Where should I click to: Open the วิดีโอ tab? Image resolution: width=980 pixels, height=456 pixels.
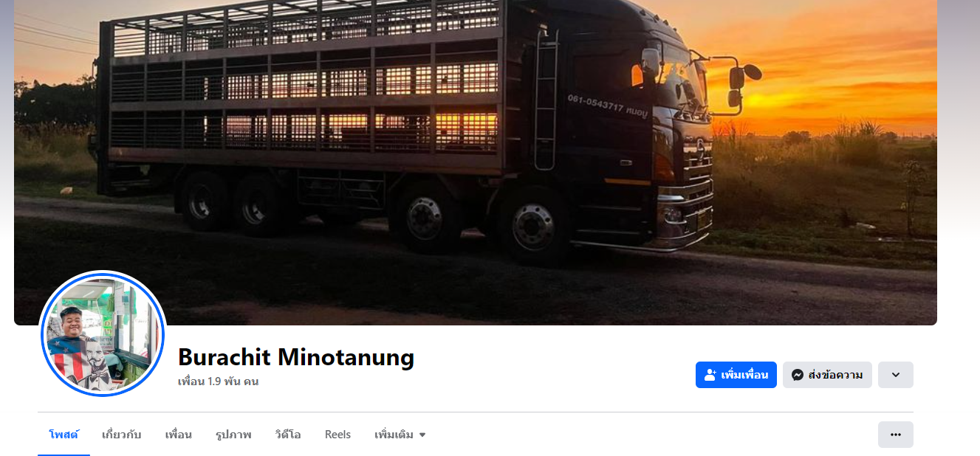tap(287, 435)
